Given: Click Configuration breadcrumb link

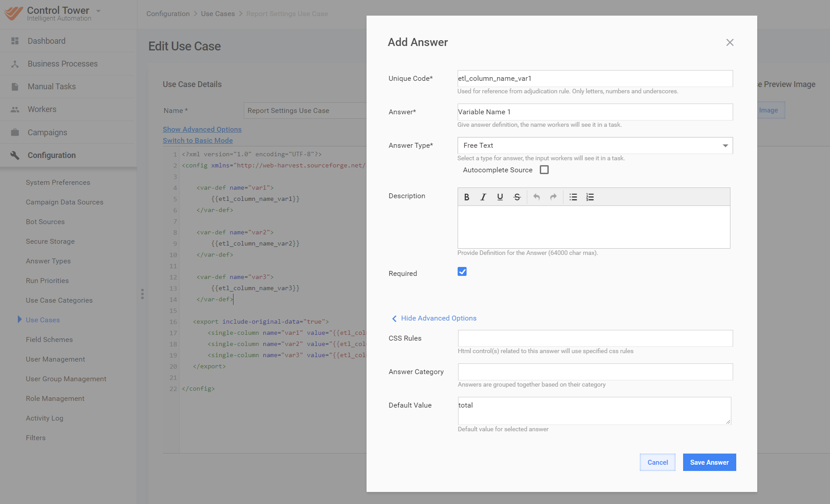Looking at the screenshot, I should pos(168,14).
